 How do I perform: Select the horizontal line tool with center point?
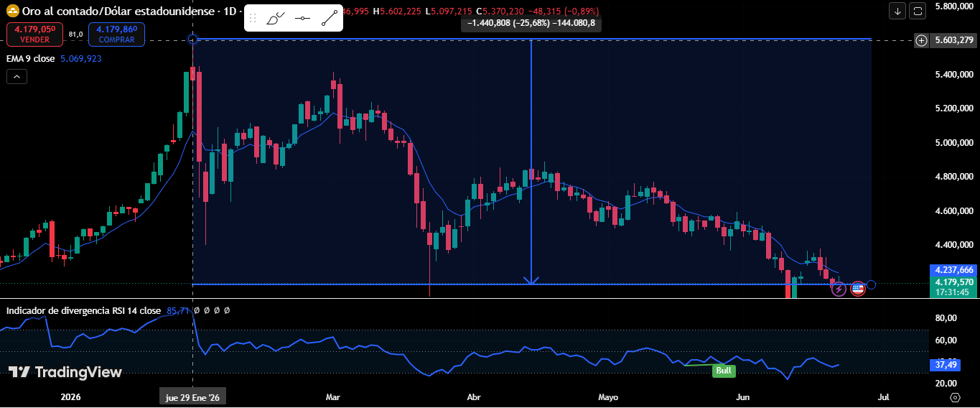coord(302,19)
